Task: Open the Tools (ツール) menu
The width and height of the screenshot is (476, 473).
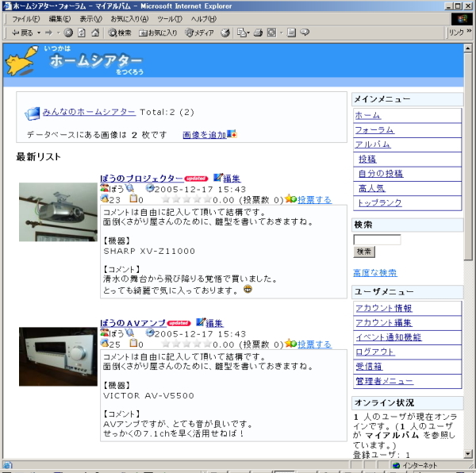Action: pyautogui.click(x=170, y=19)
